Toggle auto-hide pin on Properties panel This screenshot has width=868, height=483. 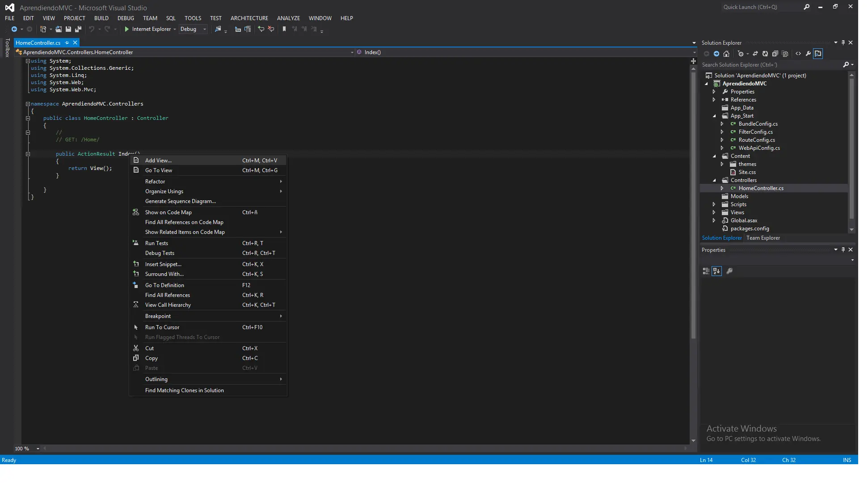(x=843, y=250)
